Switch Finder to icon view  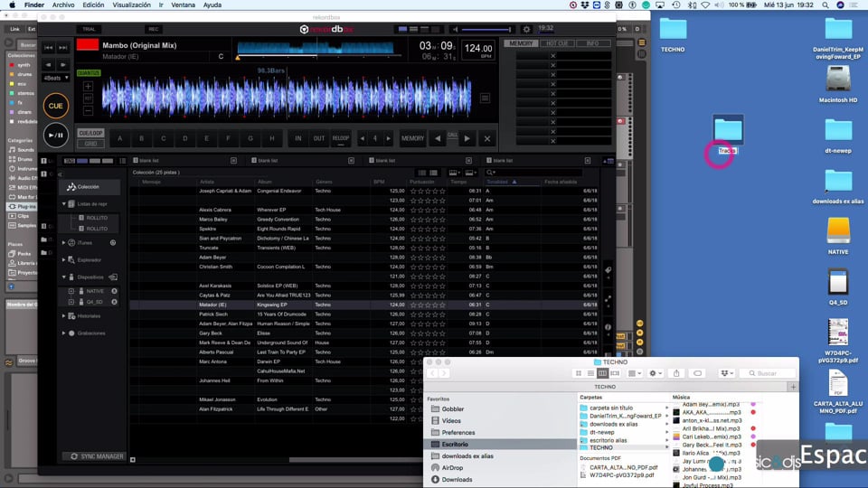[x=579, y=373]
